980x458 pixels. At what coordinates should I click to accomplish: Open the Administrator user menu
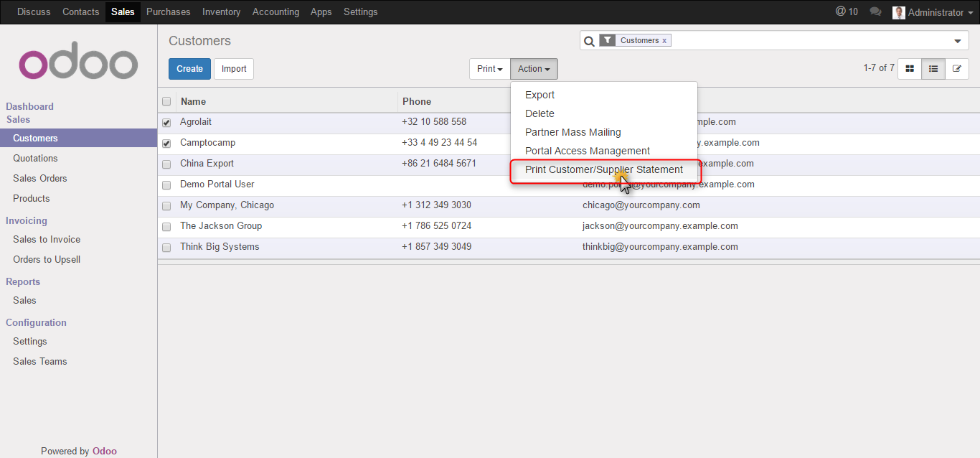930,12
